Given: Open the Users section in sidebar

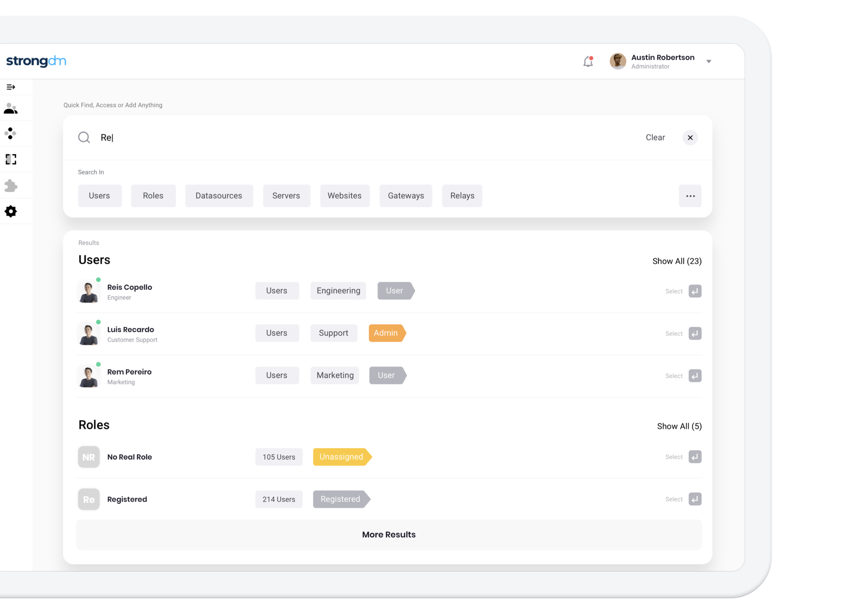Looking at the screenshot, I should [11, 109].
